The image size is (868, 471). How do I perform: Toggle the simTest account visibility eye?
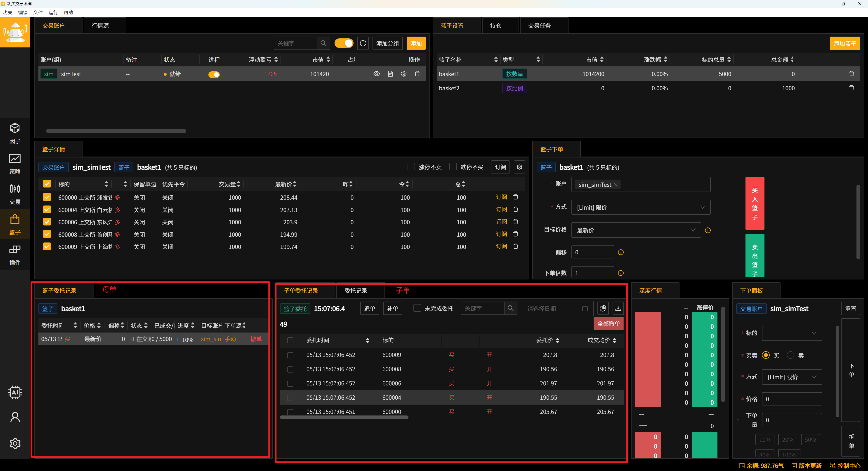point(377,74)
